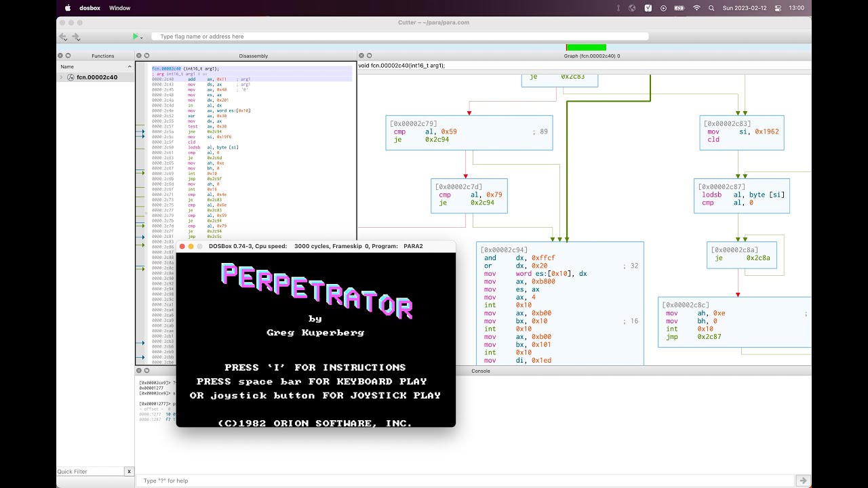The image size is (868, 488).
Task: Select graph node 0x00002c7d
Action: (x=469, y=196)
